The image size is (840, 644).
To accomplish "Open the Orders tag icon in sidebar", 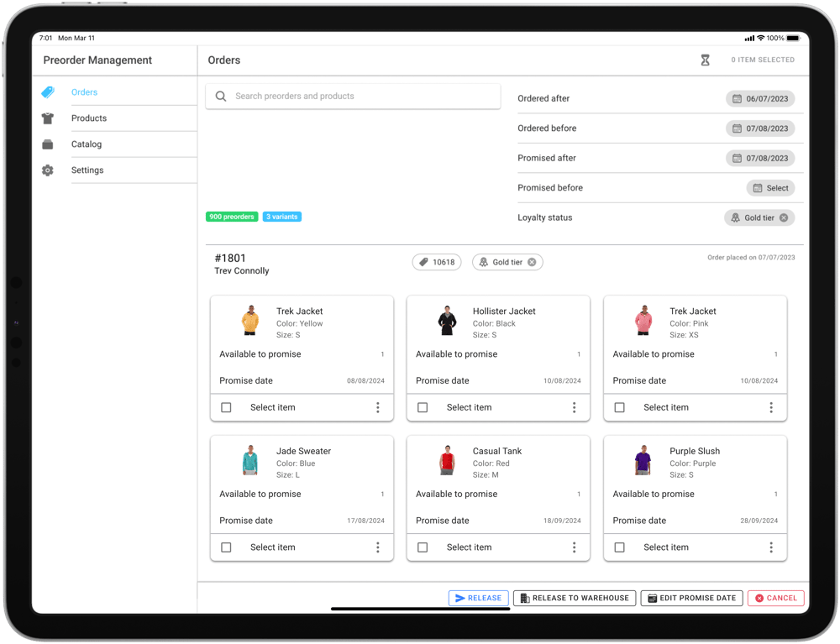I will (x=48, y=92).
